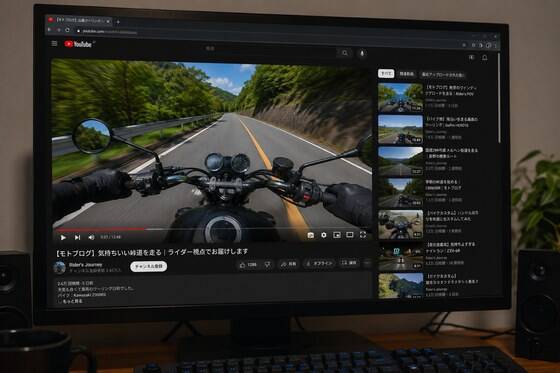Viewport: 560px width, 373px height.
Task: Dislike the video with thumbs down
Action: [268, 264]
